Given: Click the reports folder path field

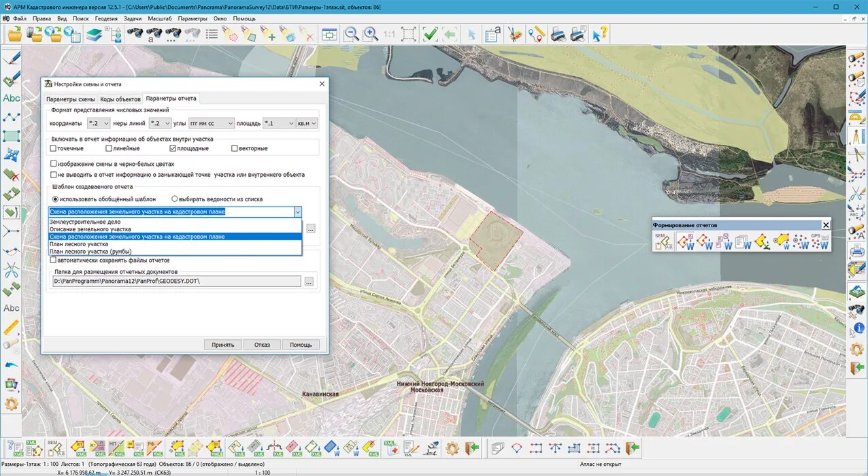Looking at the screenshot, I should 176,281.
